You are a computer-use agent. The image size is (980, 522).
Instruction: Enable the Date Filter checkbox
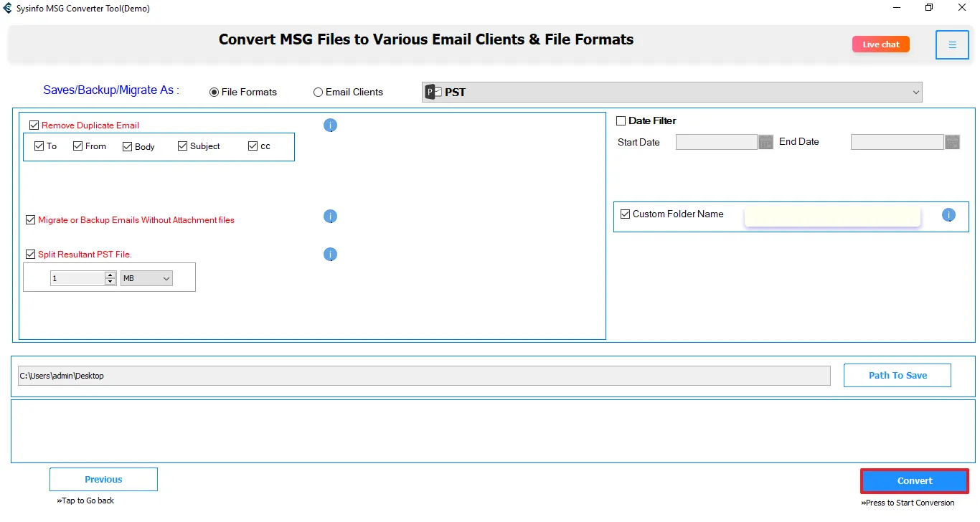coord(621,121)
